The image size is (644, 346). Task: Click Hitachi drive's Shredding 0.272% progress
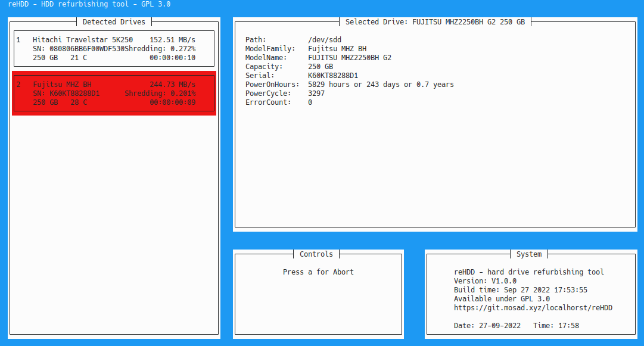click(x=160, y=49)
